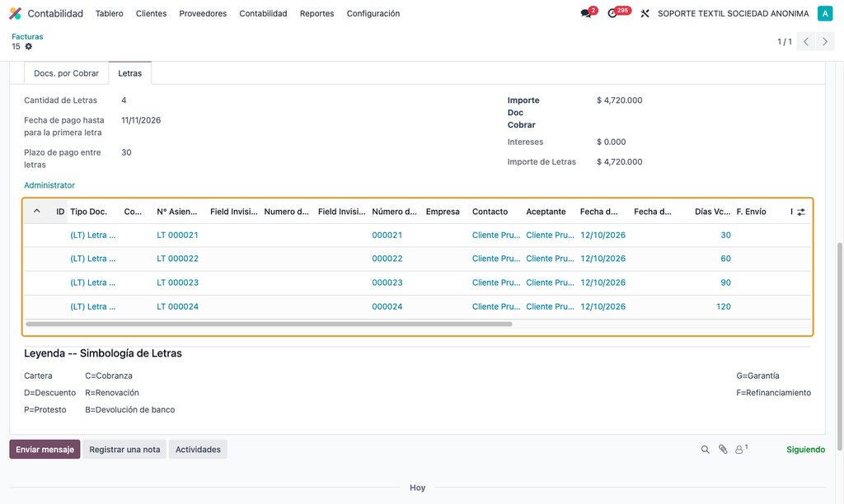Viewport: 844px width, 504px height.
Task: Open asiento LT 000023
Action: tap(178, 282)
